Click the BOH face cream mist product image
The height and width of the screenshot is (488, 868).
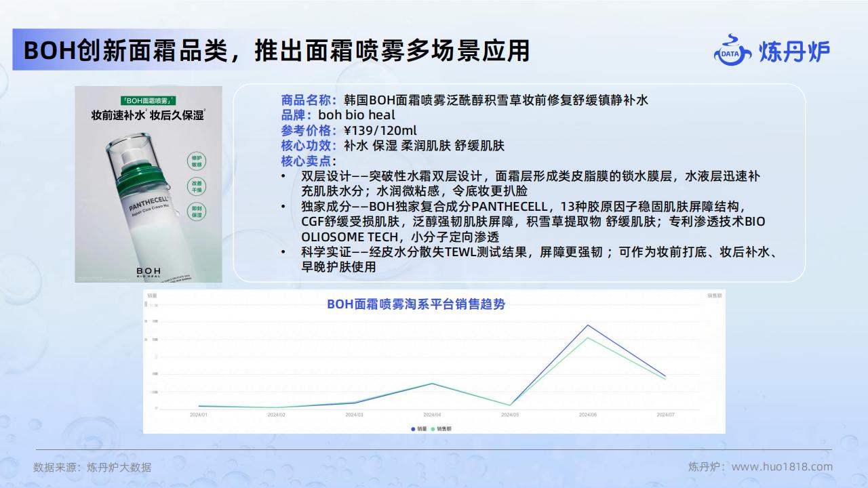pos(149,184)
